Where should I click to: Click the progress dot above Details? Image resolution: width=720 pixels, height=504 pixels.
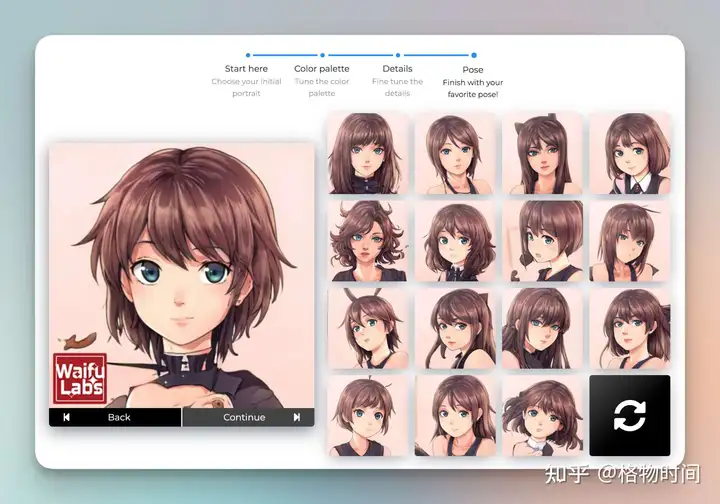[x=398, y=55]
